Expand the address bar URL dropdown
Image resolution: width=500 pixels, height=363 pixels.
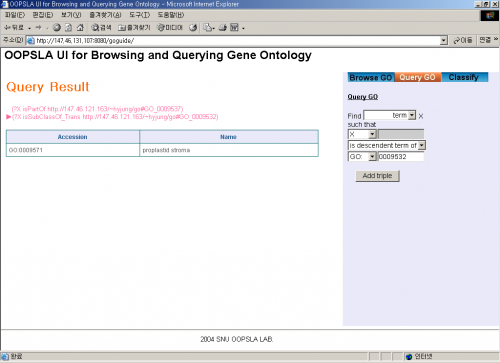pos(444,41)
